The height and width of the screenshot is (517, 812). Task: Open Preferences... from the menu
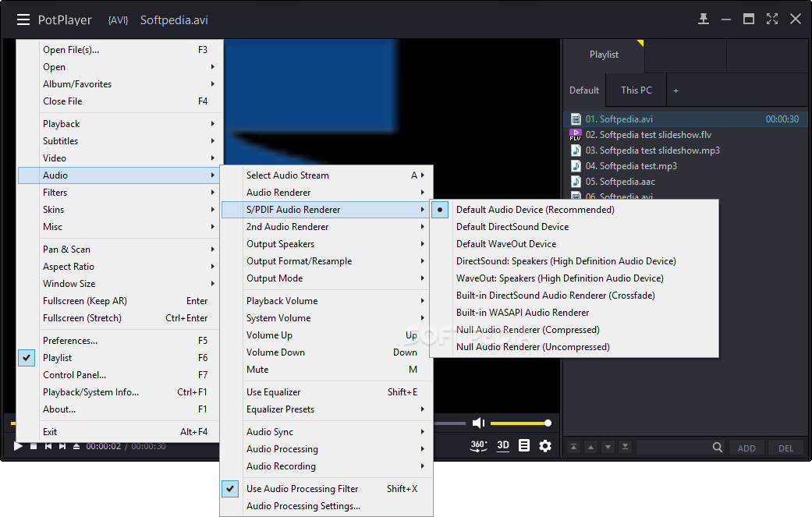click(x=119, y=341)
